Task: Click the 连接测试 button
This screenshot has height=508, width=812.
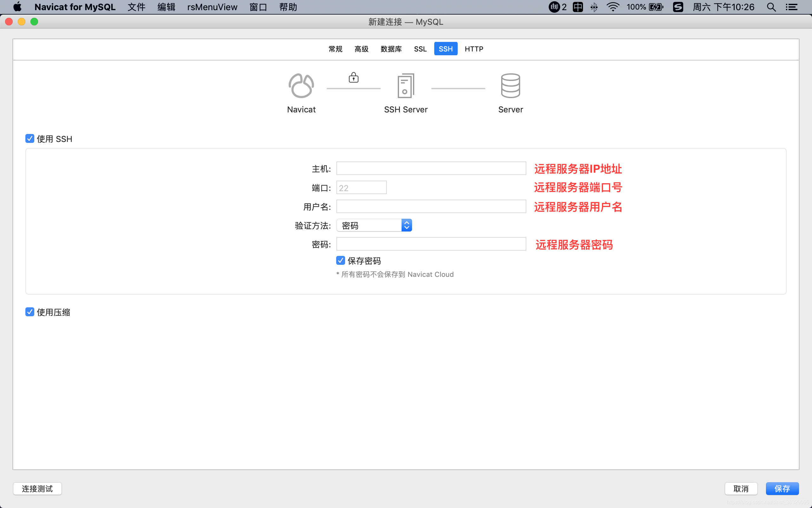Action: [37, 489]
